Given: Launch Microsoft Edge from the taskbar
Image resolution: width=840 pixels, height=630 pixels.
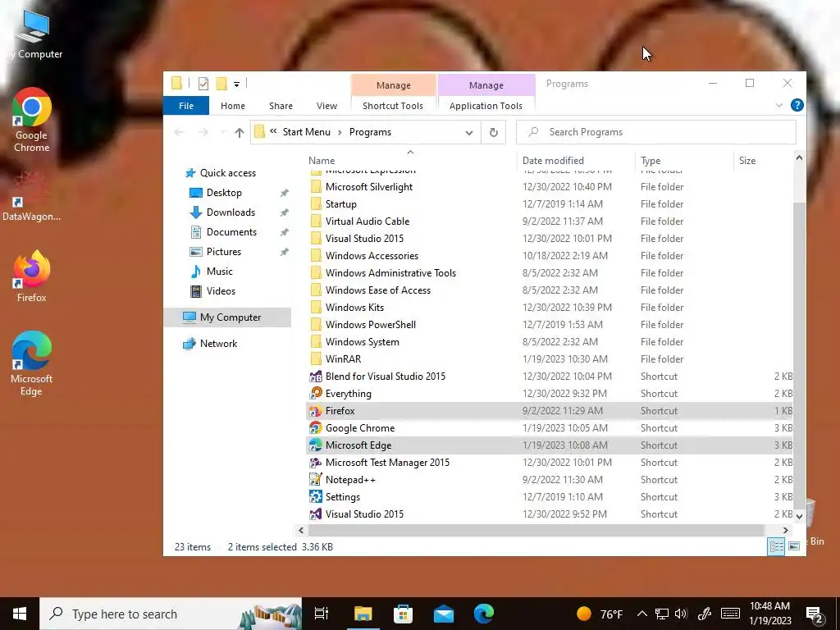Looking at the screenshot, I should pos(484,614).
